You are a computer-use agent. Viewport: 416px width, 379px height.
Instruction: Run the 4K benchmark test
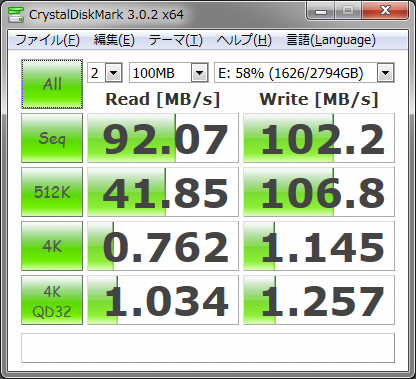point(52,246)
